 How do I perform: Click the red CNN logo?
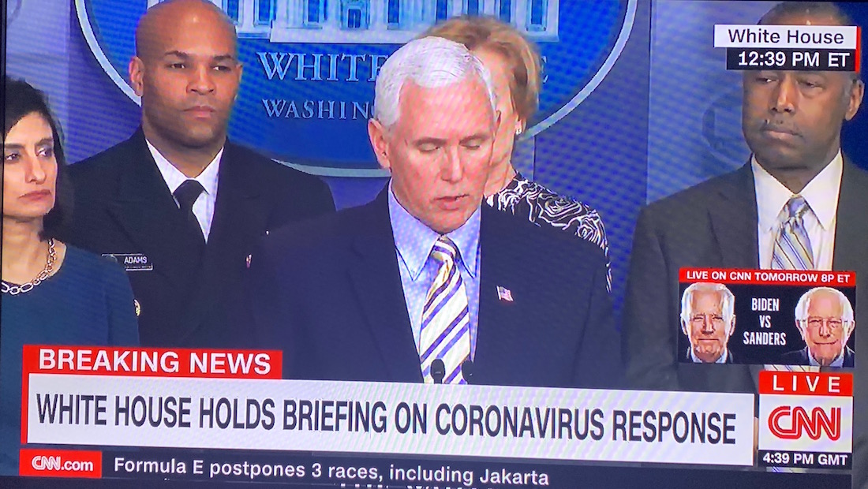[x=805, y=424]
